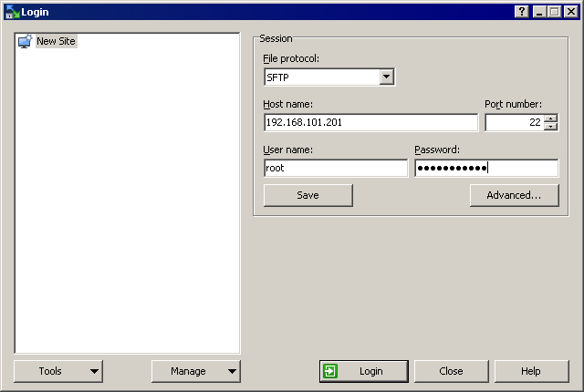Click the green arrow icon on Login button
Screen dimensions: 584x392
point(330,371)
